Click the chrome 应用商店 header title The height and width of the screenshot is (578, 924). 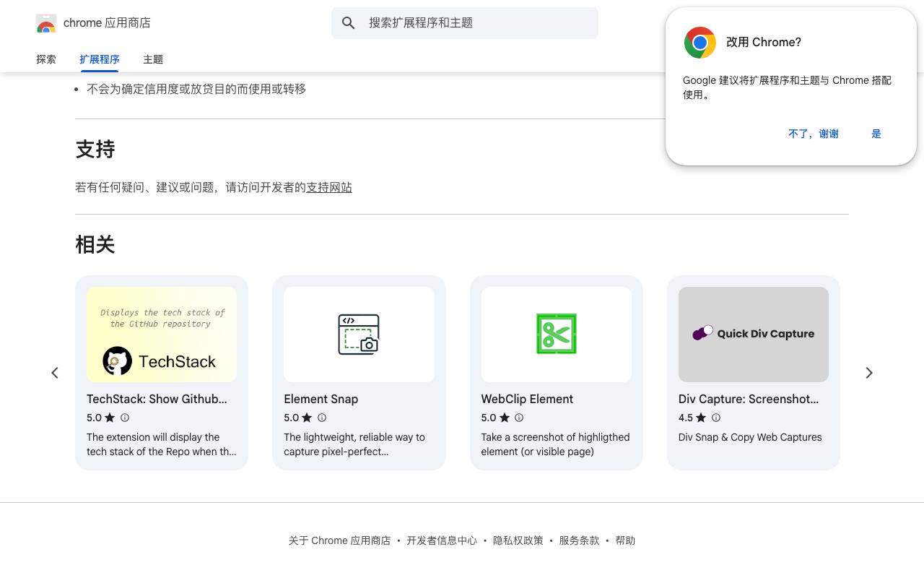tap(107, 23)
